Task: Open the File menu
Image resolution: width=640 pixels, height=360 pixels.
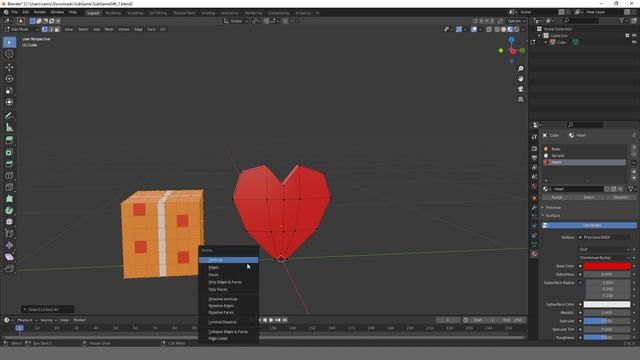Action: coord(15,12)
